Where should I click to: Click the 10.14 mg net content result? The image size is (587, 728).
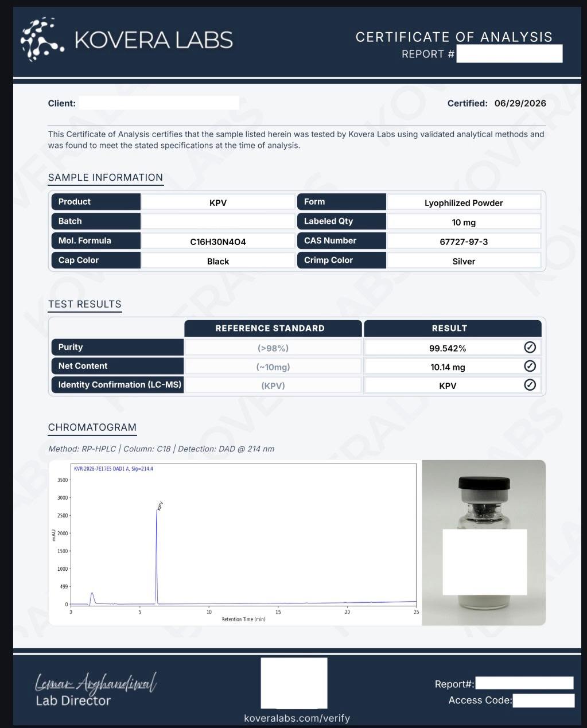pyautogui.click(x=448, y=367)
